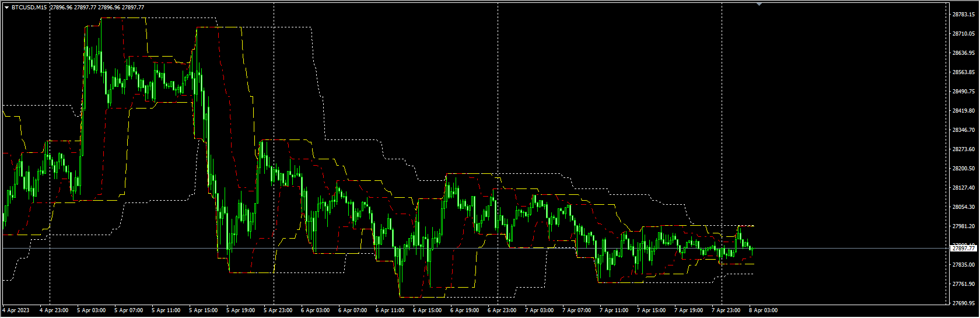
Task: Open the dropdown arrow beside BTCUSD,M15
Action: [x=6, y=8]
